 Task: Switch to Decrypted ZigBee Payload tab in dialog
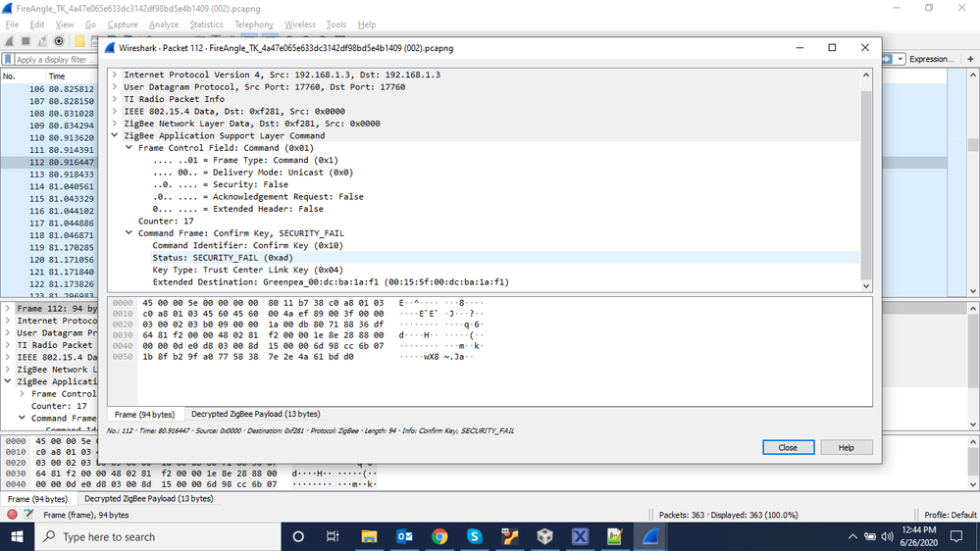point(256,414)
